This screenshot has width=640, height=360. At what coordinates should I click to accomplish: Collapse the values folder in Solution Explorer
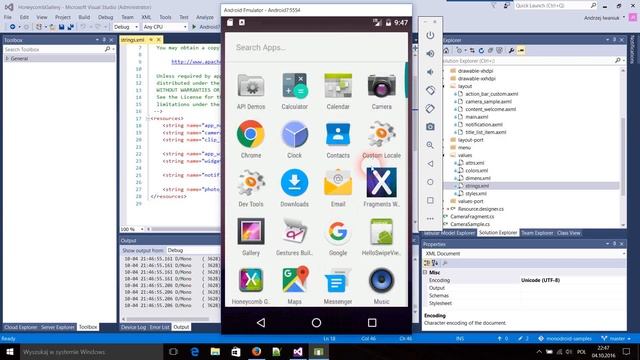click(444, 155)
